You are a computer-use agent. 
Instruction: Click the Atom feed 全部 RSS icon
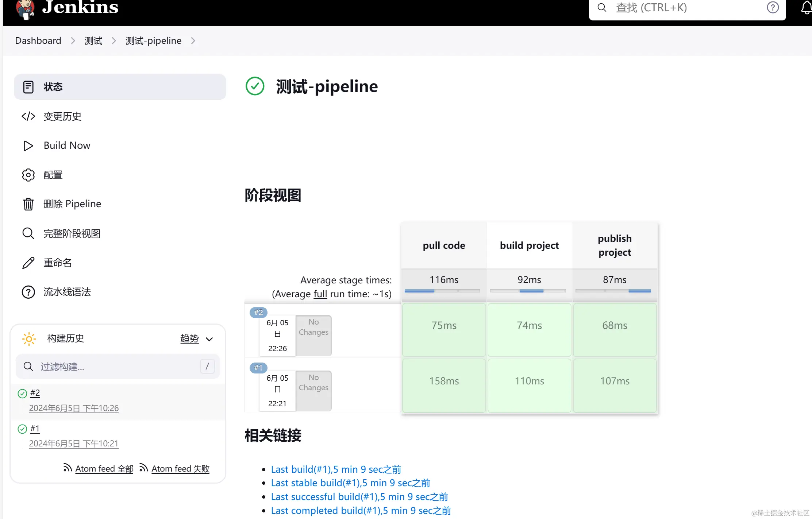tap(67, 468)
